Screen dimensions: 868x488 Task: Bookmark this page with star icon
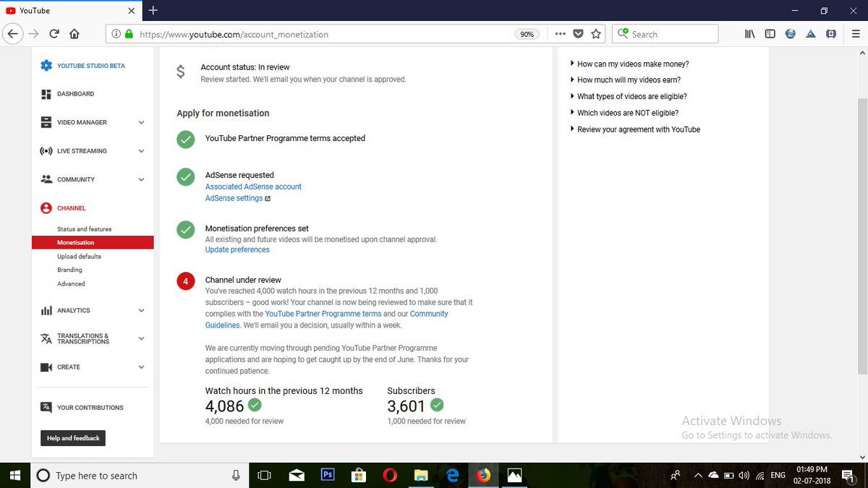596,34
